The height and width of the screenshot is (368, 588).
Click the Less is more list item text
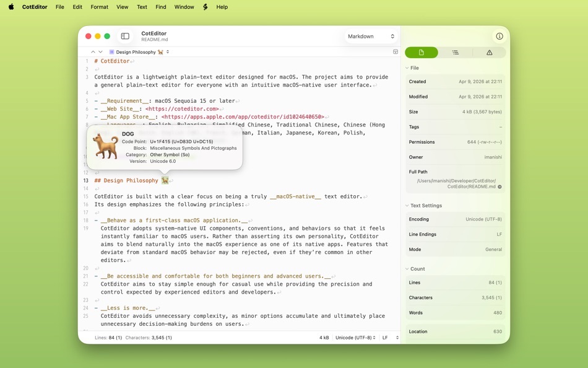point(128,308)
